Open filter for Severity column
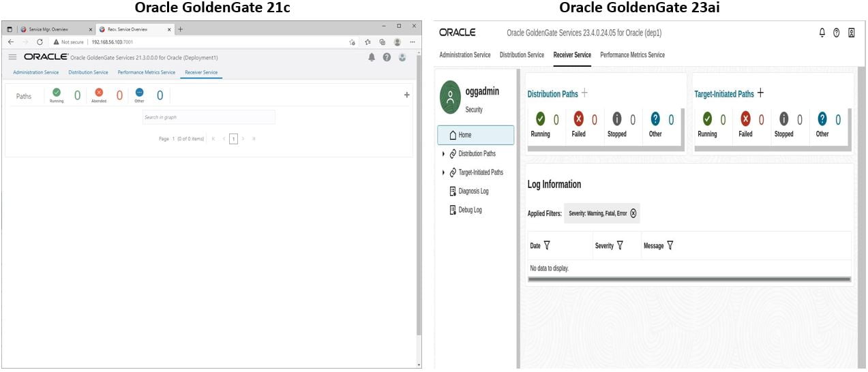Image resolution: width=868 pixels, height=372 pixels. pyautogui.click(x=620, y=245)
